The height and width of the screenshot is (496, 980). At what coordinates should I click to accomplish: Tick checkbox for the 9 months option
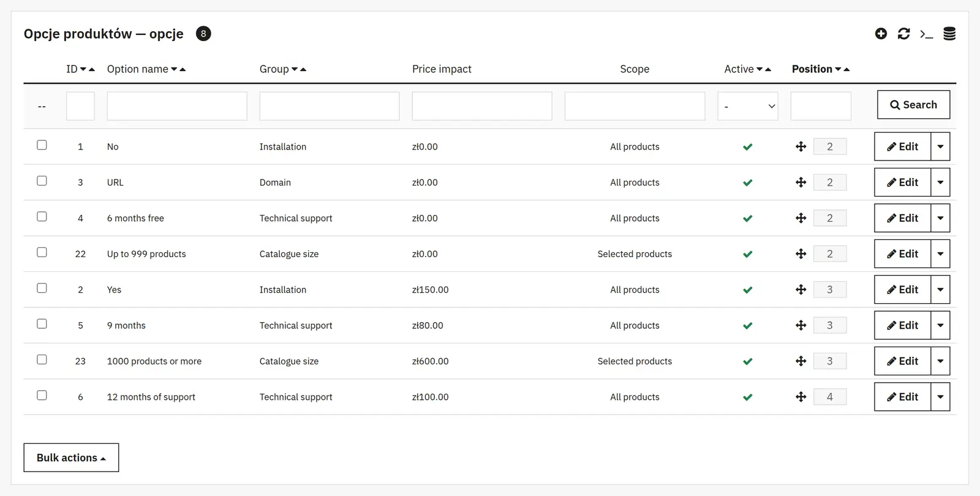coord(42,324)
